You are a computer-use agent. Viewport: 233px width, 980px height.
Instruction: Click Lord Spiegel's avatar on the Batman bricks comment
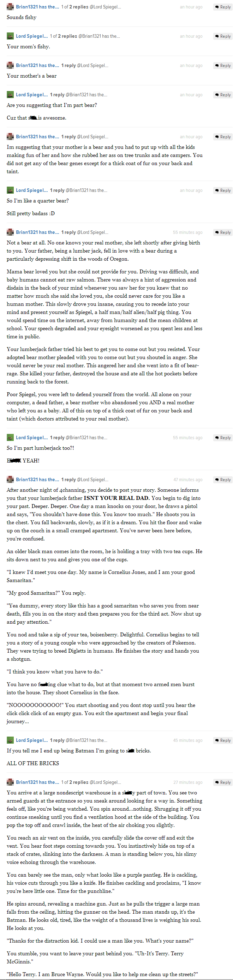point(10,740)
